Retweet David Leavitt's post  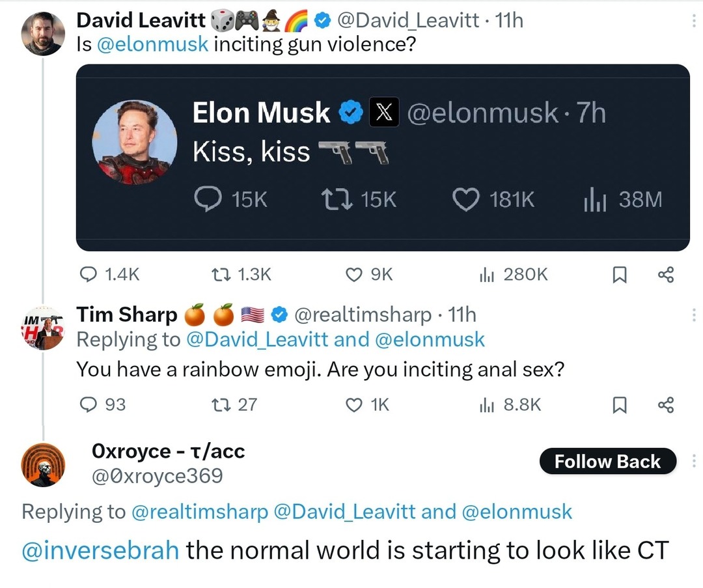[241, 274]
